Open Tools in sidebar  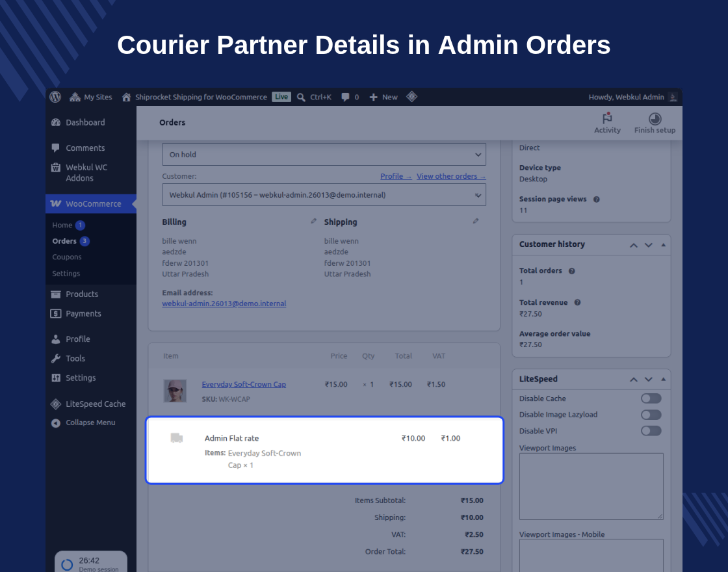(x=75, y=358)
